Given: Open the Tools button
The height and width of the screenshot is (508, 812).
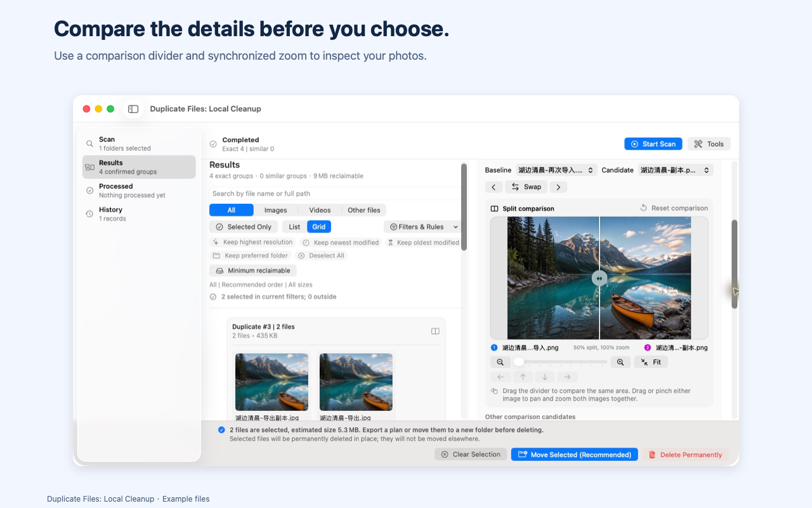Looking at the screenshot, I should pos(709,144).
